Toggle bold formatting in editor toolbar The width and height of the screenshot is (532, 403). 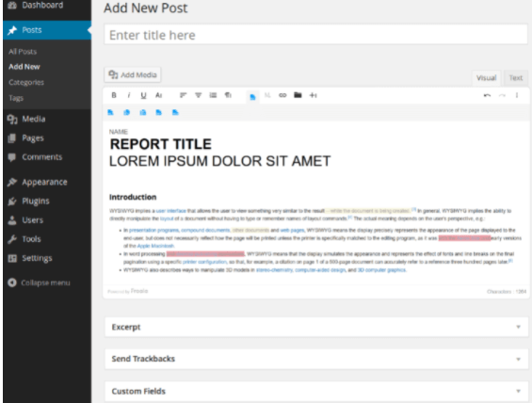tap(114, 95)
